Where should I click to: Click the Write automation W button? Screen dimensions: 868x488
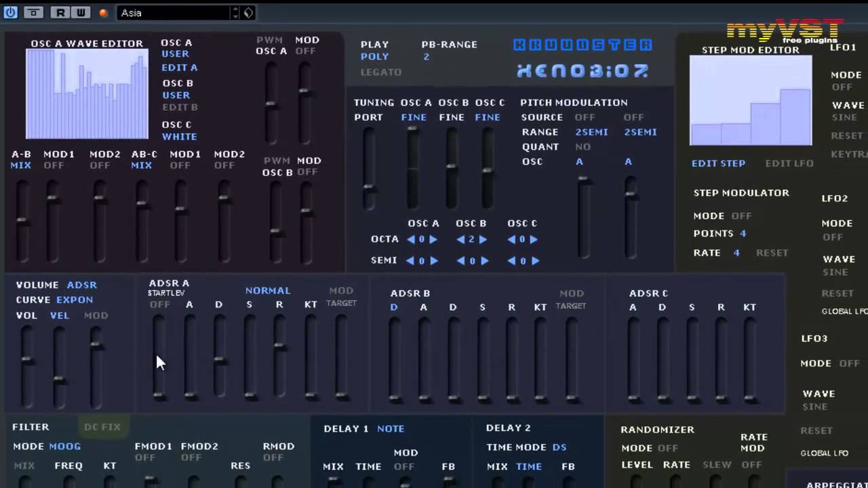coord(81,12)
